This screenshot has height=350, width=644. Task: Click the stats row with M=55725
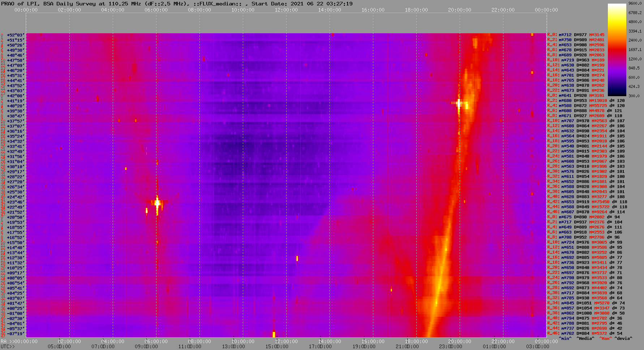[586, 106]
